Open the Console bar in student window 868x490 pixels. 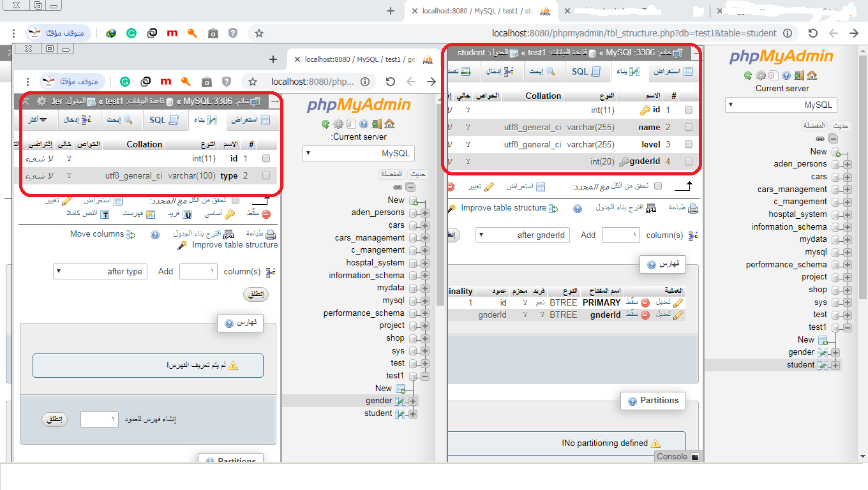(678, 456)
